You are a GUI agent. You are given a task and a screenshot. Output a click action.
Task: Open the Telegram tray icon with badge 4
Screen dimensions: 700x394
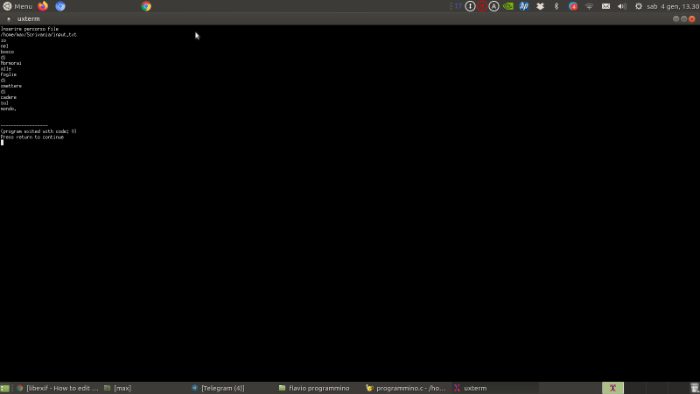(573, 6)
